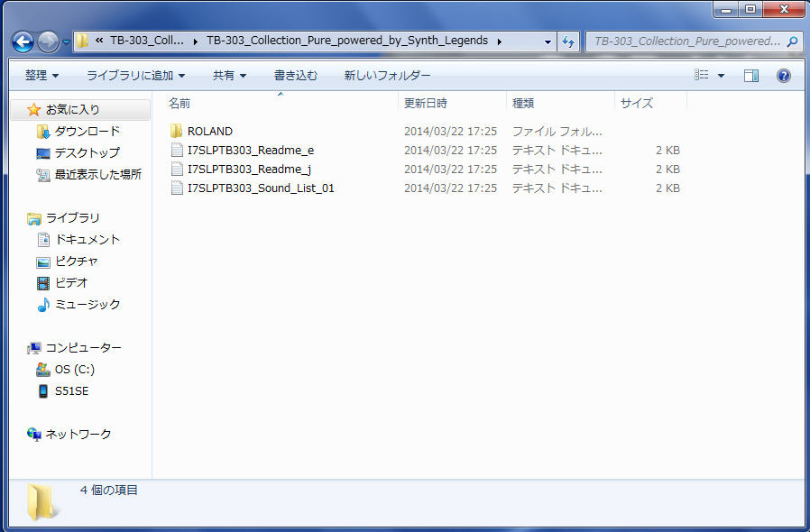Open the address bar history dropdown
Image resolution: width=810 pixels, height=532 pixels.
[548, 41]
